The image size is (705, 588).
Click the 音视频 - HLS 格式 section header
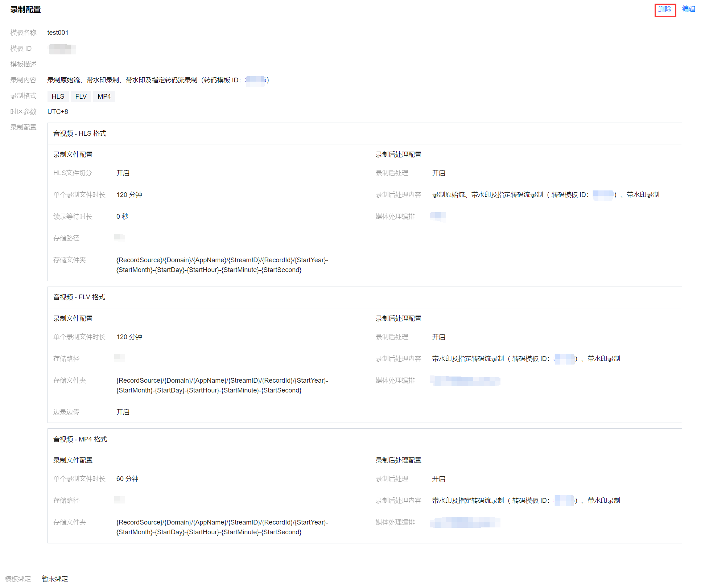coord(80,133)
